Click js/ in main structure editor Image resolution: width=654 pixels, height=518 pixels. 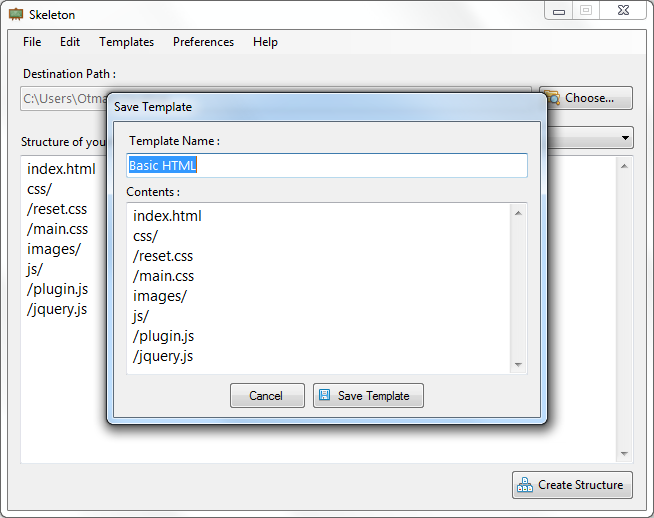(35, 269)
